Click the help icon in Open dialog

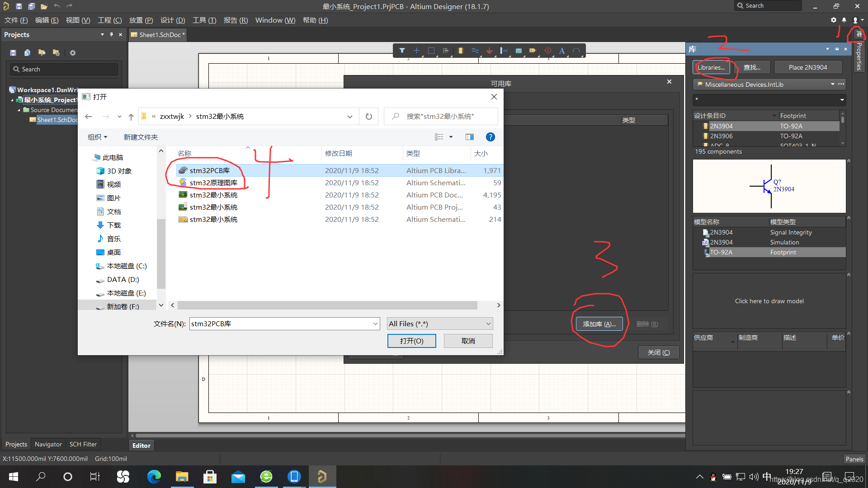(x=490, y=137)
